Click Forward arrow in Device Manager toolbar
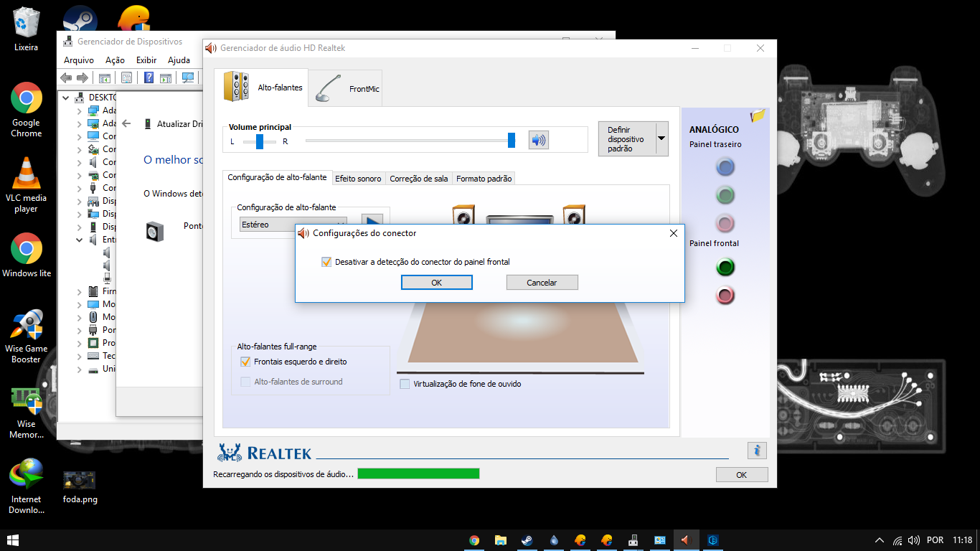This screenshot has height=551, width=980. (x=83, y=77)
